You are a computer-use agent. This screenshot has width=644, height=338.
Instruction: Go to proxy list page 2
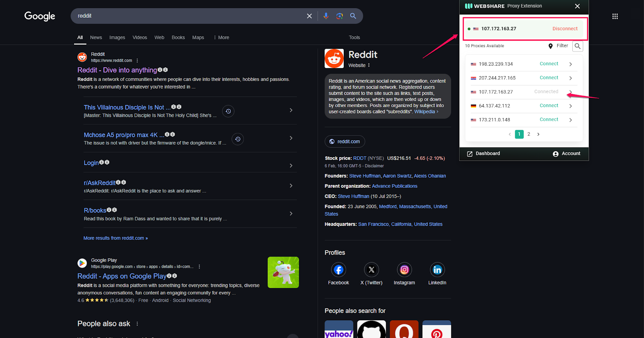click(x=529, y=134)
